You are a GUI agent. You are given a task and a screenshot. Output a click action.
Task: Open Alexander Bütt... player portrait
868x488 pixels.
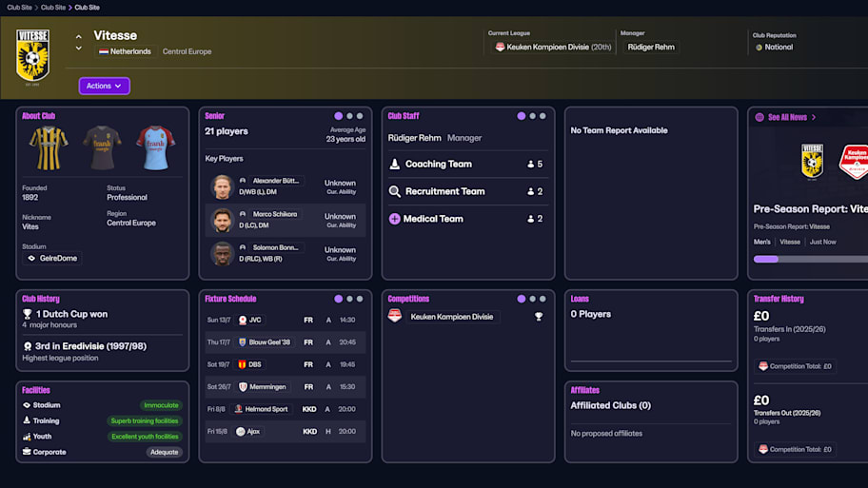[x=222, y=187]
